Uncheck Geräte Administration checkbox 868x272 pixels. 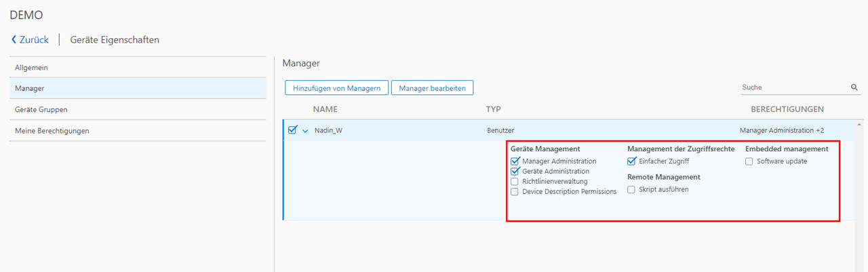coord(515,172)
